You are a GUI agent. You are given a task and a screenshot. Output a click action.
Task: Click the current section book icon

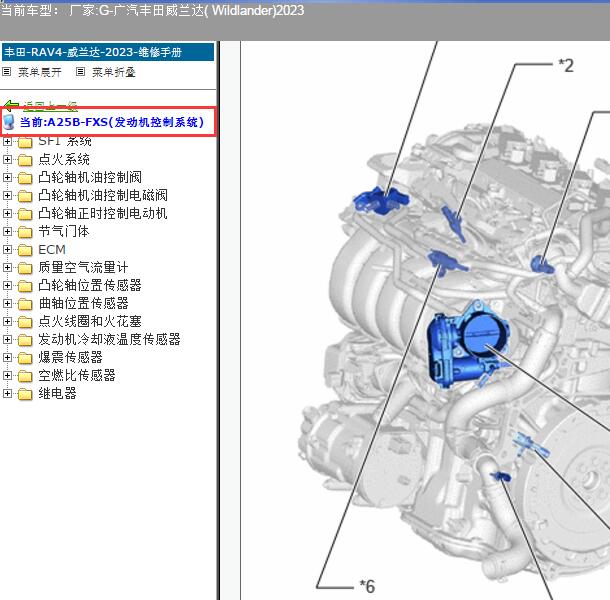click(9, 122)
